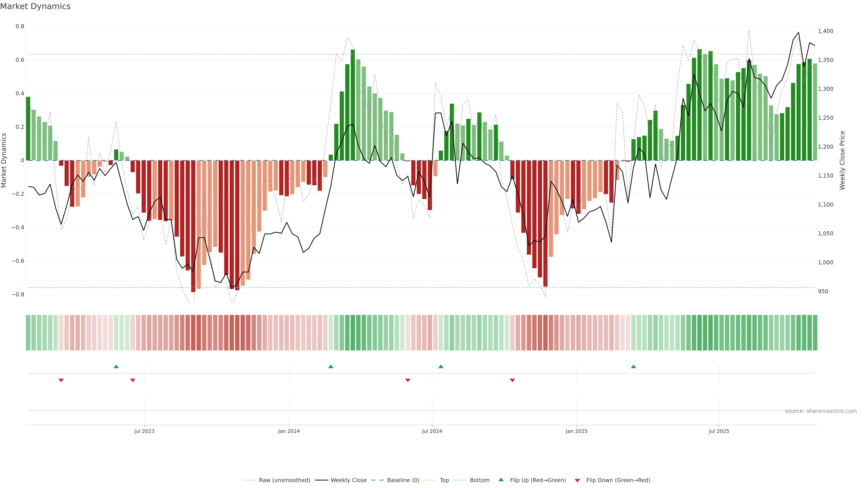Toggle the Bottom legend entry
This screenshot has width=868, height=488.
click(479, 480)
